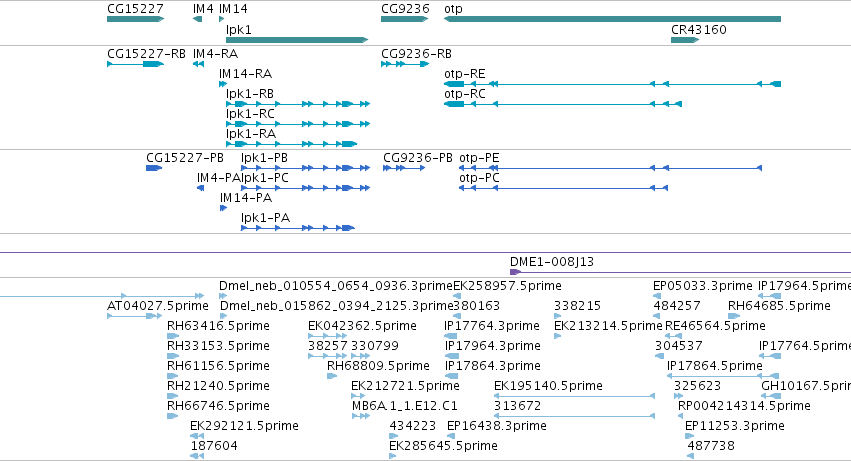Select transcript label Ipk1-RC
Screen dimensions: 851x461
pyautogui.click(x=250, y=114)
